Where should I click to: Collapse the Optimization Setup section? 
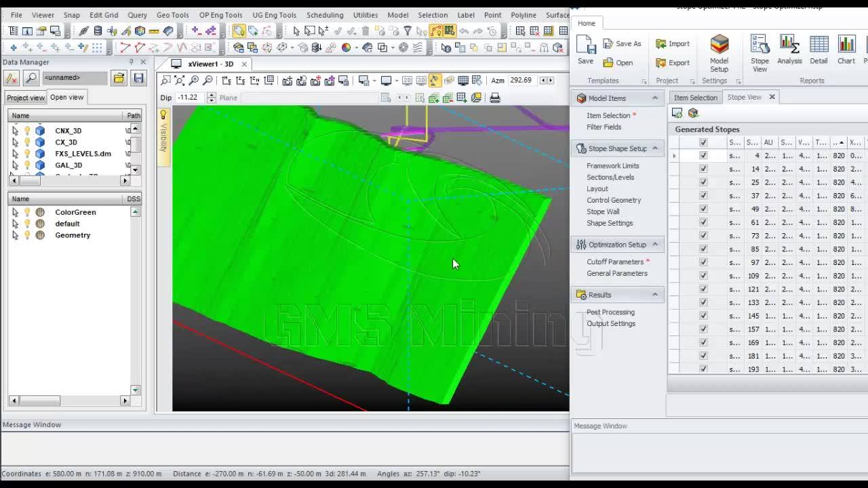point(655,245)
